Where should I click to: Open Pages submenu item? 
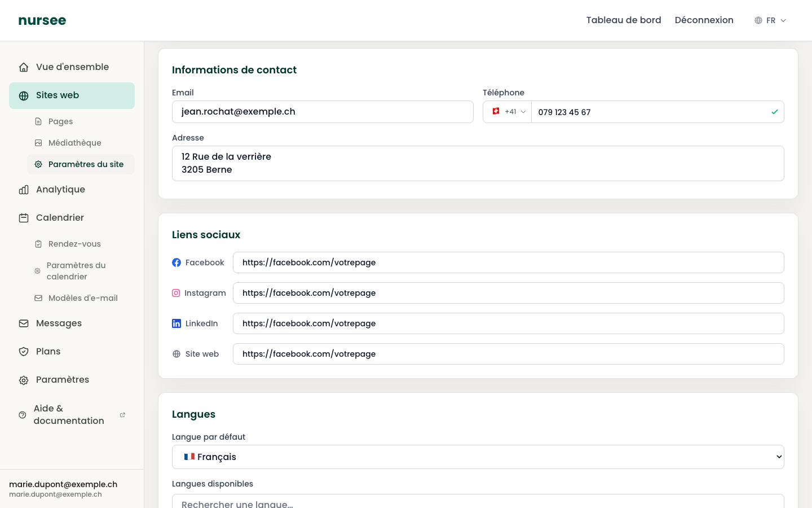point(81,121)
